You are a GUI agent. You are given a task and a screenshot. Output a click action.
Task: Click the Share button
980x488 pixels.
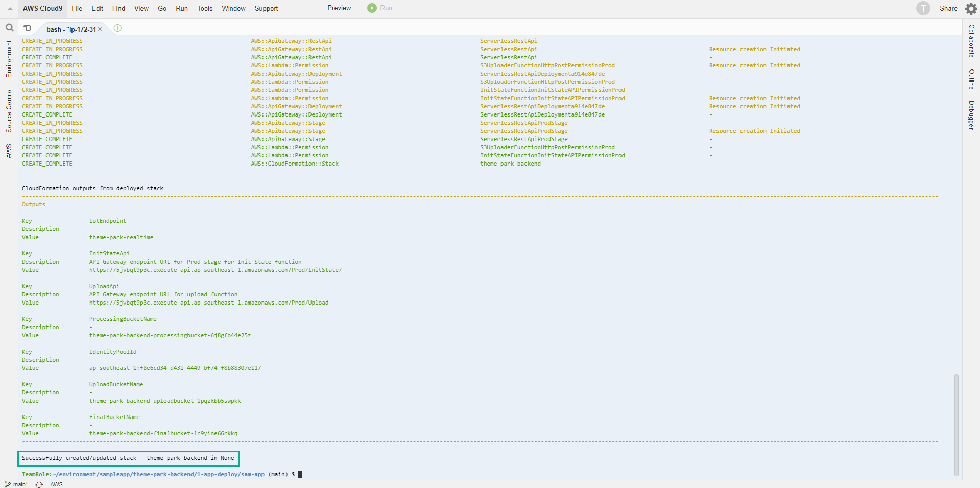[948, 8]
